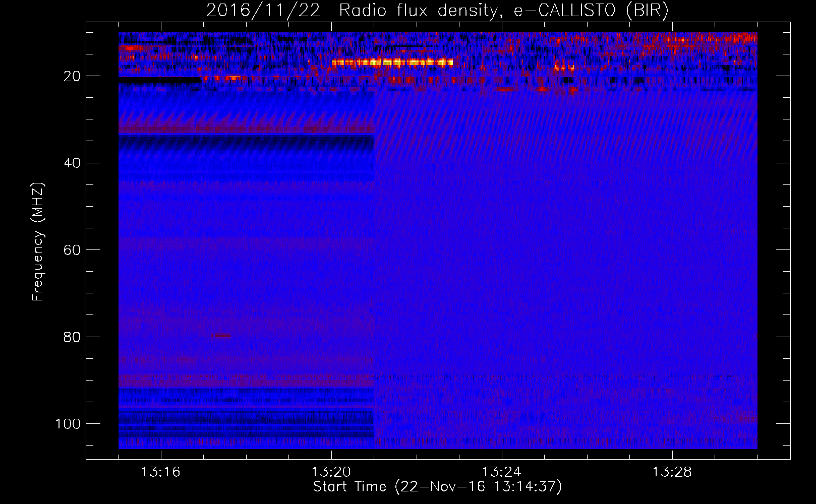Click the '60' frequency tick label
816x504 pixels.
(72, 250)
